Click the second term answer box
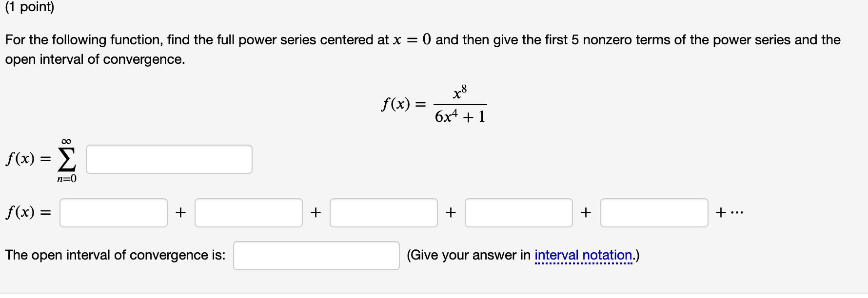Screen dimensions: 868x298 [249, 212]
